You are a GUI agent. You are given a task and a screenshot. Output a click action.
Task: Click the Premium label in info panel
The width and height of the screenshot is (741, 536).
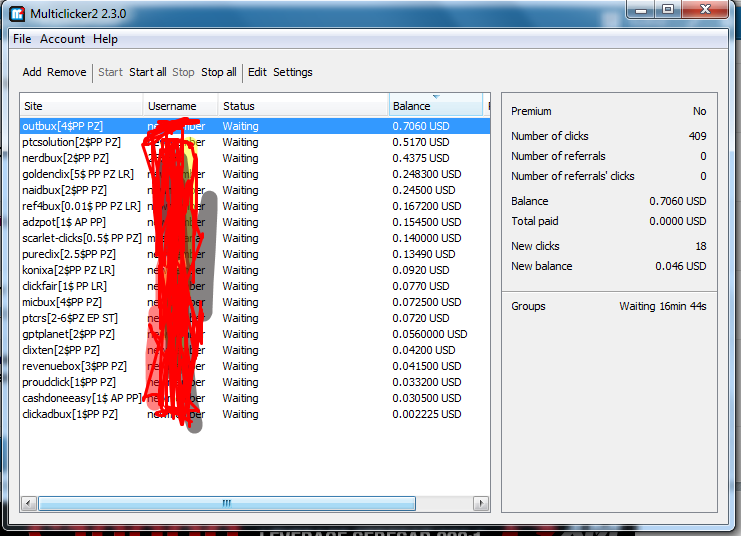[x=531, y=111]
